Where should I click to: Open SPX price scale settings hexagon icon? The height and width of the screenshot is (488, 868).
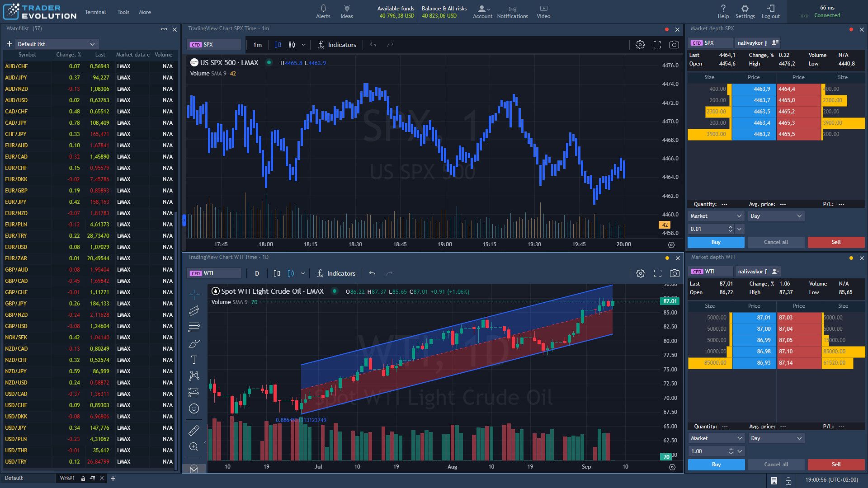(x=671, y=244)
